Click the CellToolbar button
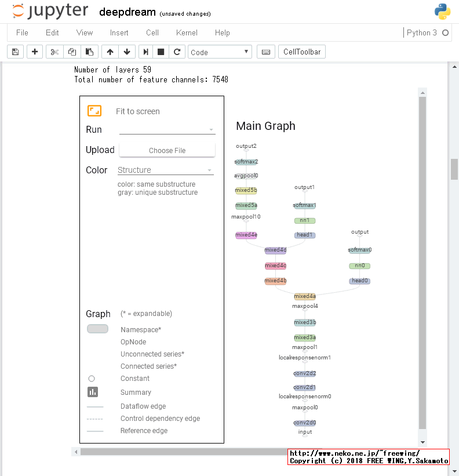 [301, 52]
